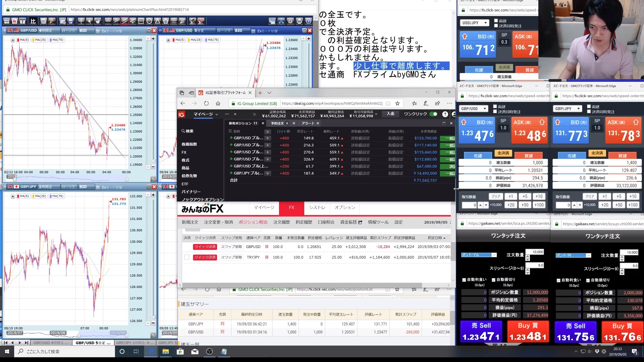Screen dimensions: 644x362
Task: Open the calendar 7 icon in chart toolbar
Action: click(x=22, y=21)
